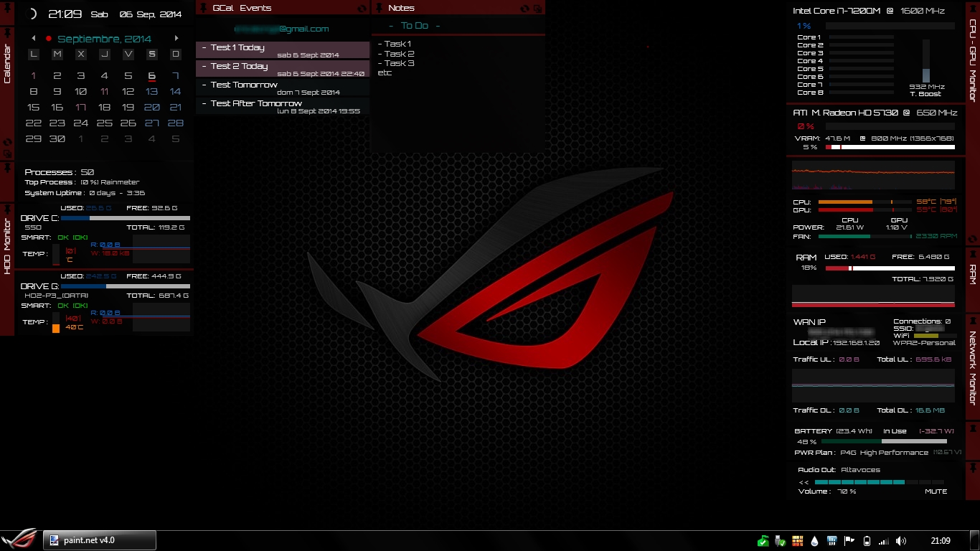Select day 28 in the calendar

coord(175,123)
